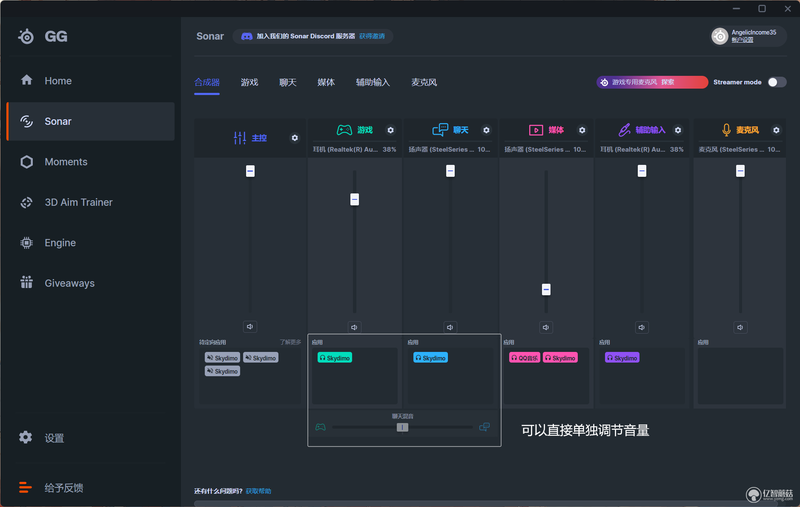
Task: Open the 游戏 channel settings gear
Action: (x=390, y=130)
